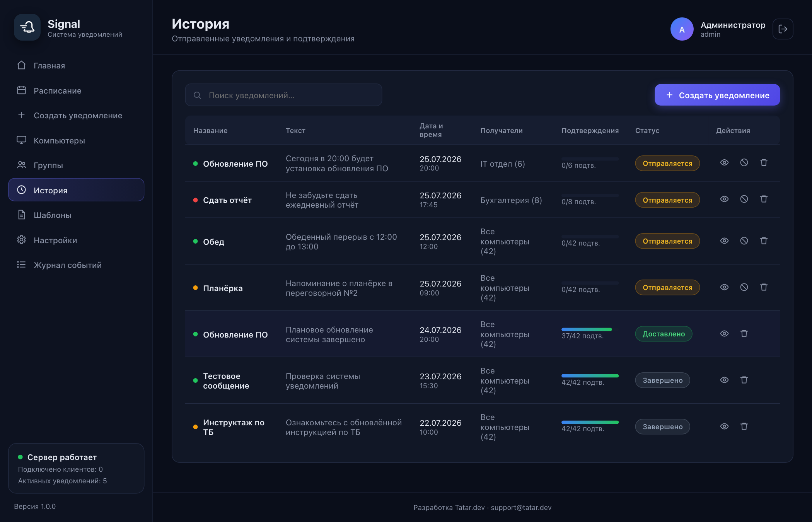Delete the Сдать отчёт notification via trash icon

click(764, 199)
